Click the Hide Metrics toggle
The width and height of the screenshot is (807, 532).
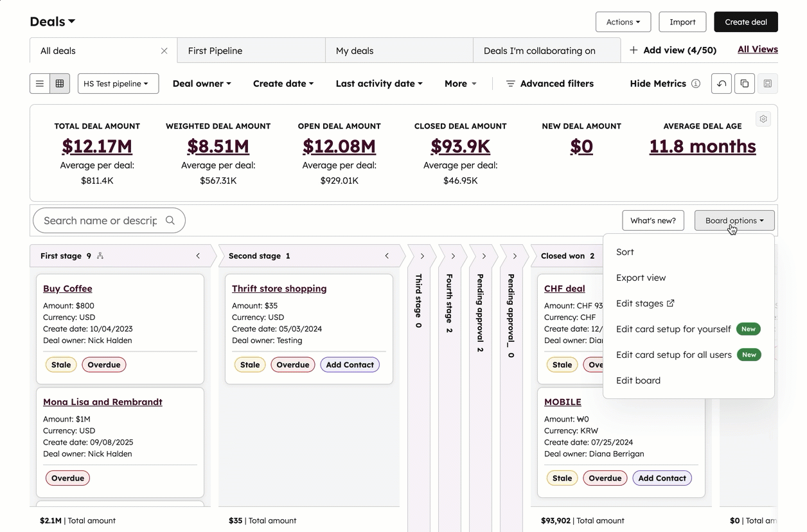[657, 84]
